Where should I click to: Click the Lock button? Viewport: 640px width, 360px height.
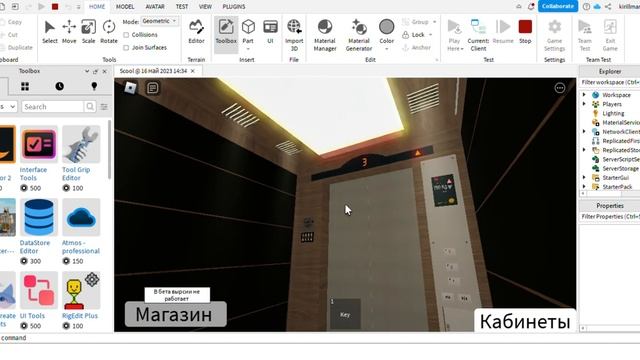click(417, 35)
